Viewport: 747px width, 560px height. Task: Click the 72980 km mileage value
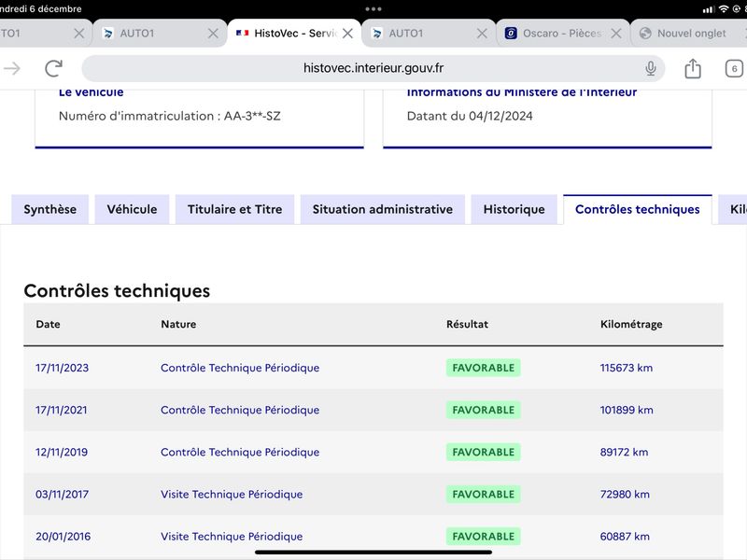pos(625,495)
